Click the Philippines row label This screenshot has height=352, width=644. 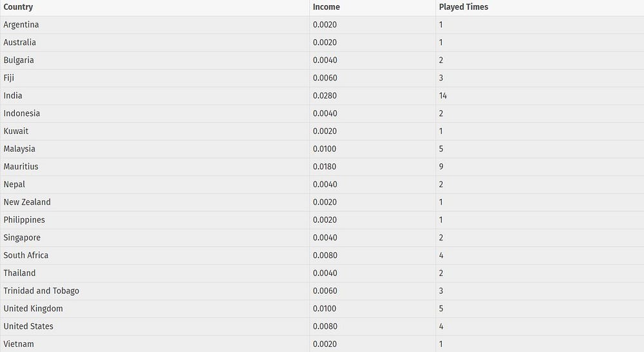[x=24, y=220]
